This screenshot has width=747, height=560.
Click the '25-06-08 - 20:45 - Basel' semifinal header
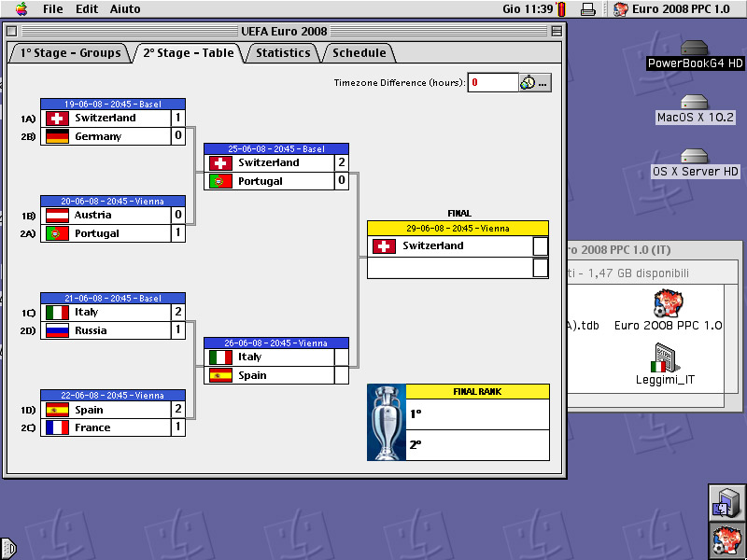tap(276, 149)
